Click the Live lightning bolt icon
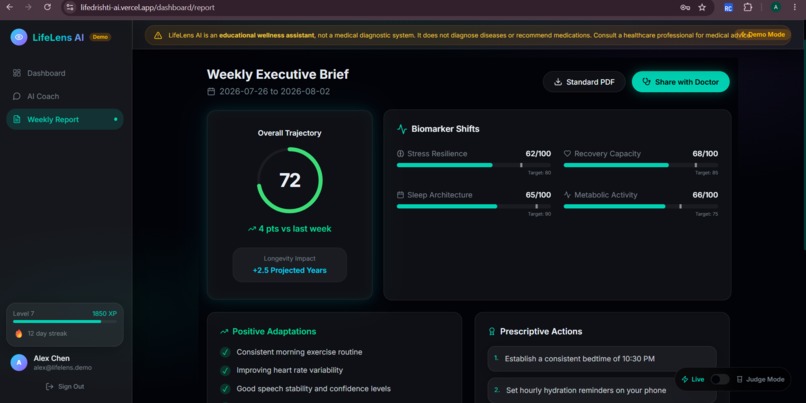 (685, 379)
